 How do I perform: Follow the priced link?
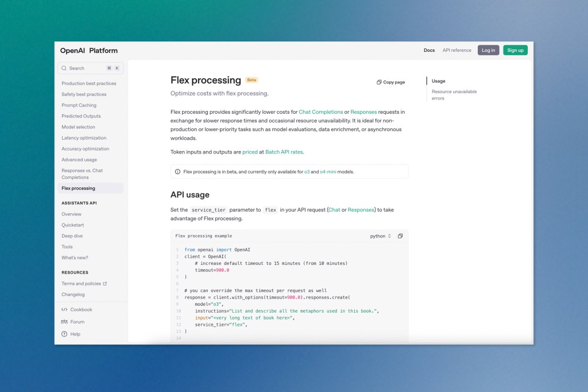coord(250,152)
